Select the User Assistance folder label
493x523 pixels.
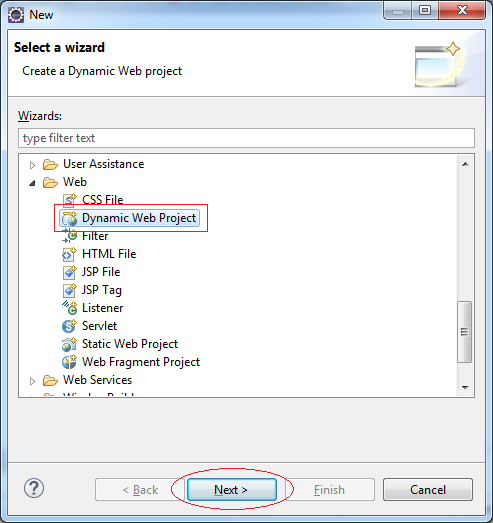(x=103, y=164)
